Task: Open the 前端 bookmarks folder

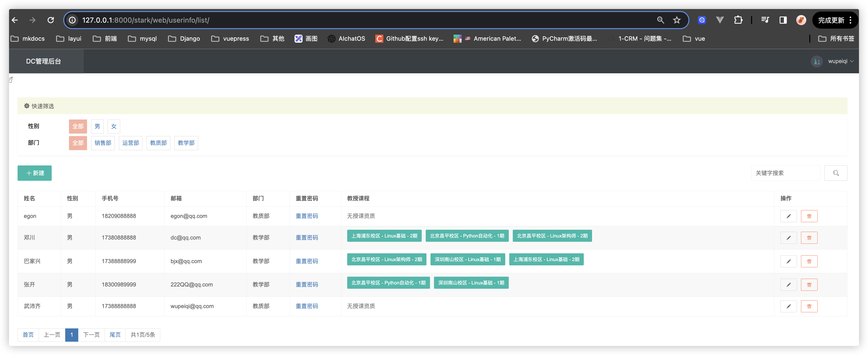Action: click(x=105, y=39)
